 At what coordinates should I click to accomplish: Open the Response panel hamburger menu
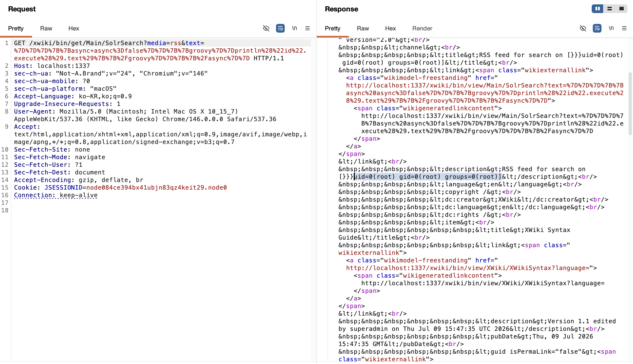point(624,28)
